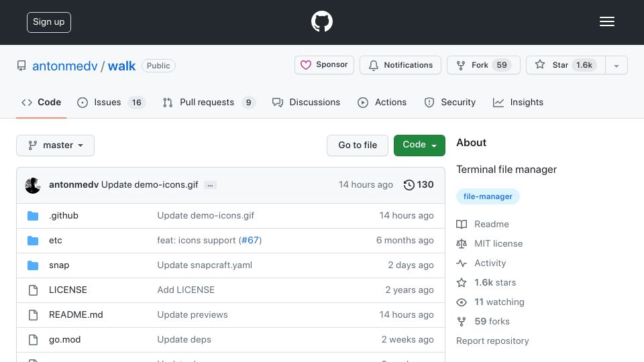Open the LICENSE file
Image resolution: width=644 pixels, height=362 pixels.
coord(68,290)
